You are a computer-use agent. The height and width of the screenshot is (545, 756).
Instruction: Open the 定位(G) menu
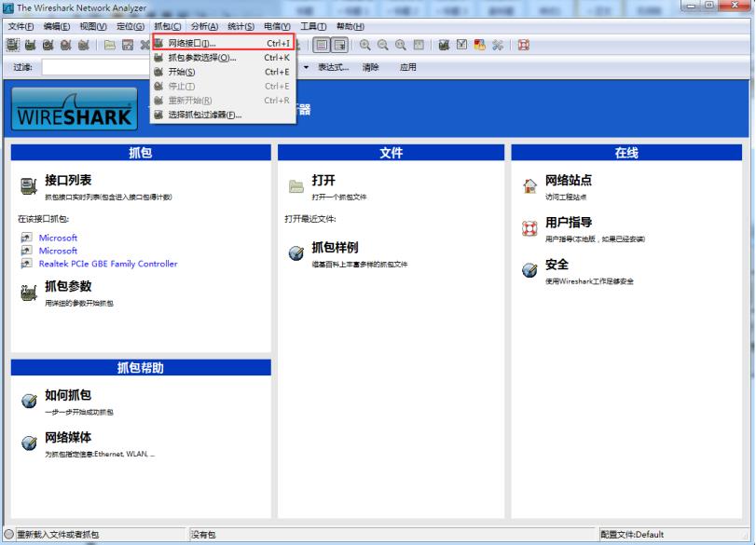click(131, 26)
